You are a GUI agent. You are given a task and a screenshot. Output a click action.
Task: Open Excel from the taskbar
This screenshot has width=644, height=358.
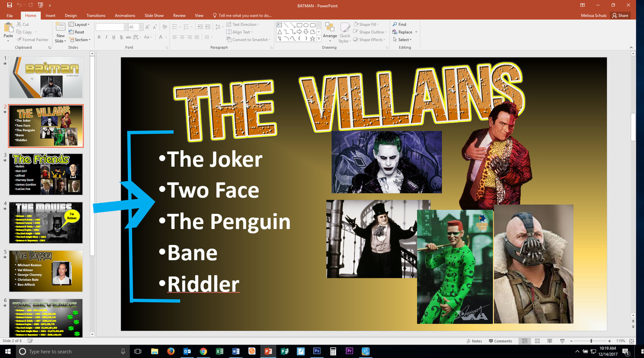pos(219,351)
